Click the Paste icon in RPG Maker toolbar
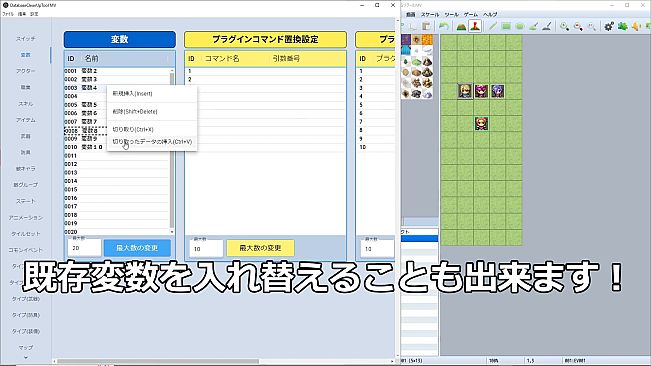Screen dimensions: 651x366 [x=426, y=26]
